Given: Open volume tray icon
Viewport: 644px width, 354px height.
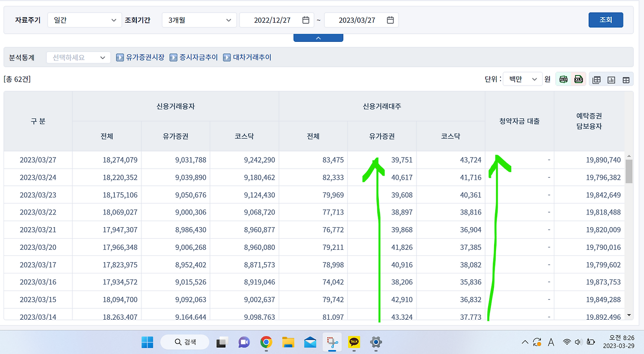Looking at the screenshot, I should (x=578, y=342).
